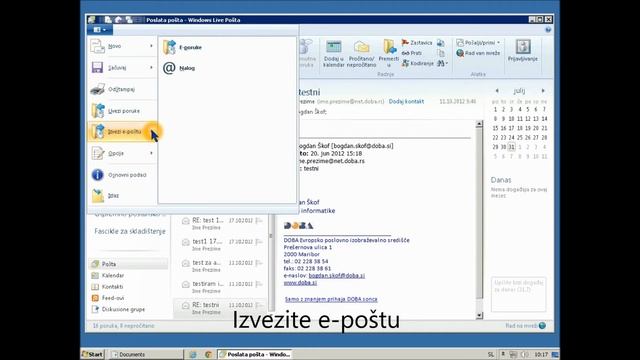Open www.doba.si link
The height and width of the screenshot is (360, 640).
click(300, 282)
